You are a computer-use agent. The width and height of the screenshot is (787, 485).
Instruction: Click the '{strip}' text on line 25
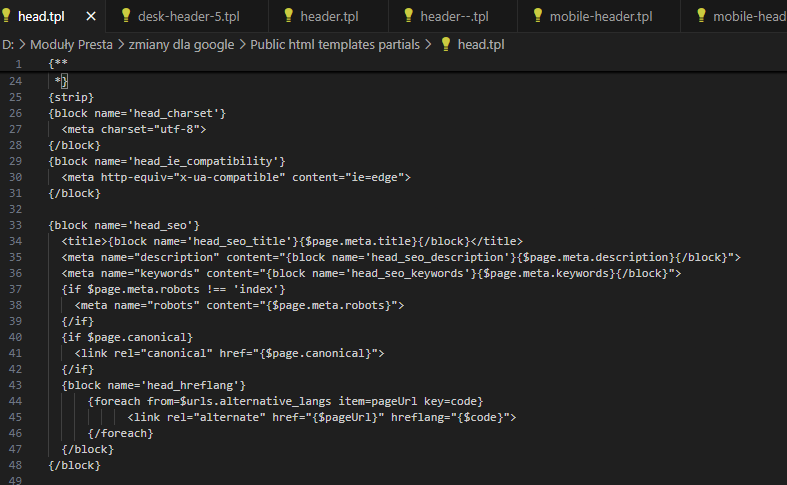point(71,97)
